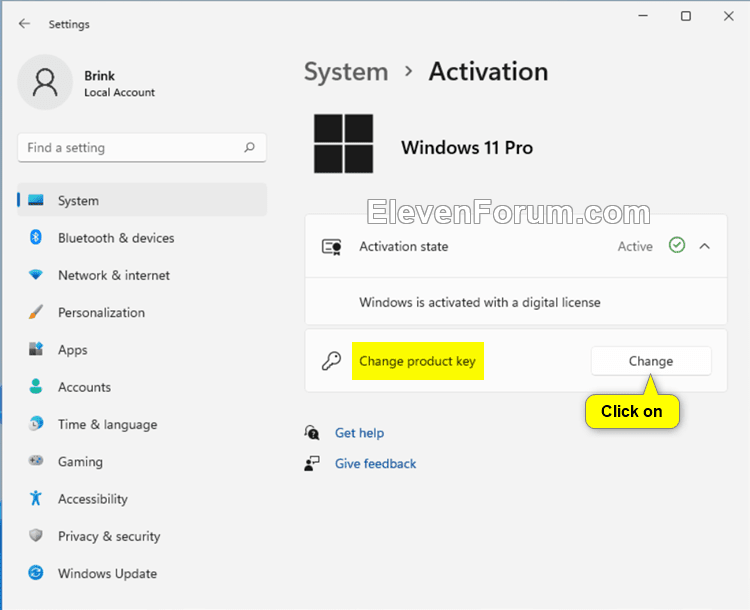The image size is (750, 610).
Task: Go to Personalization settings
Action: 142,312
